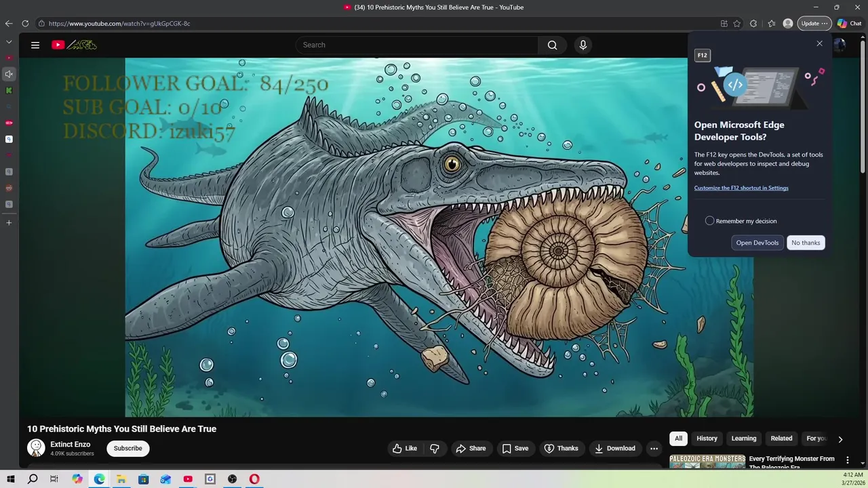
Task: Add this page to favorites with the star
Action: coord(737,24)
